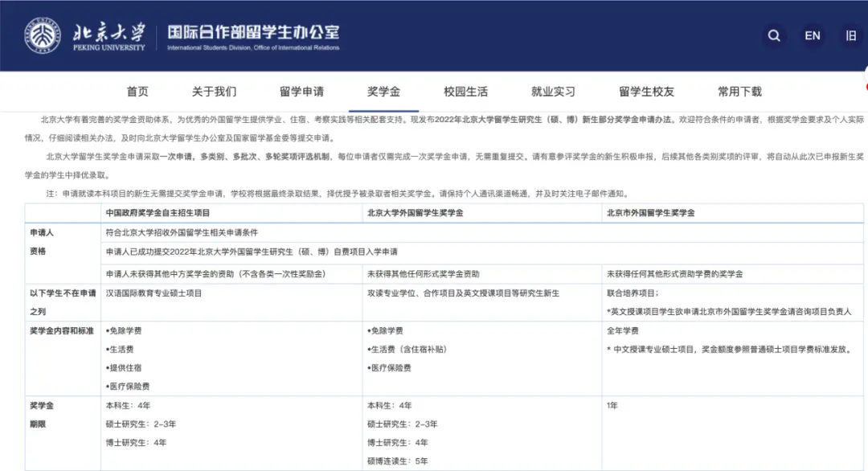Select column header 北京市外国留学生奖学金

coord(650,213)
